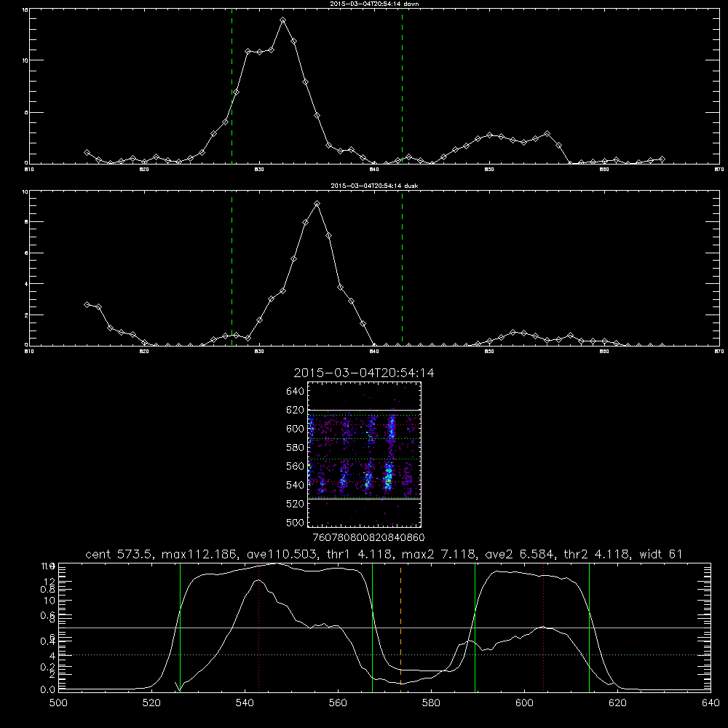Click the green vertical line near 526 in bottom plot
Screen dimensions: 728x728
coord(180,627)
